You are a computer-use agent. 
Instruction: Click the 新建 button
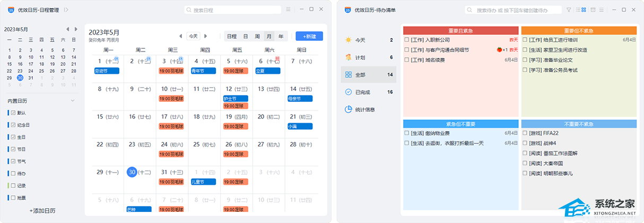coord(309,36)
